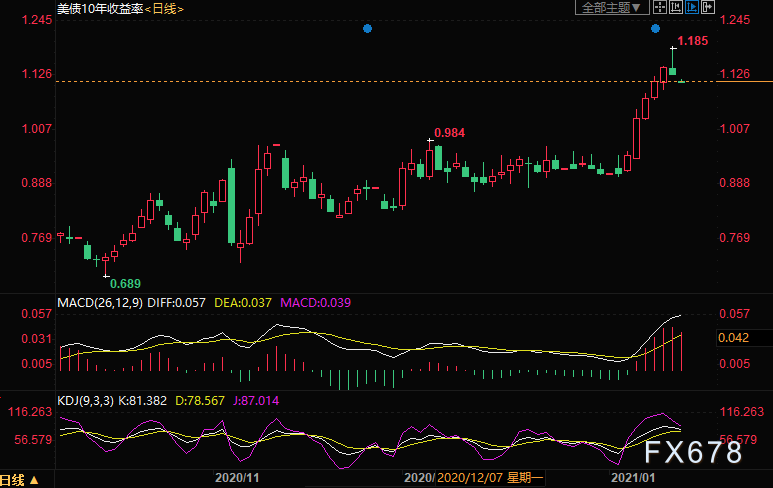Viewport: 773px width, 488px height.
Task: Expand the 日线 period selector at bottom-left
Action: point(19,480)
